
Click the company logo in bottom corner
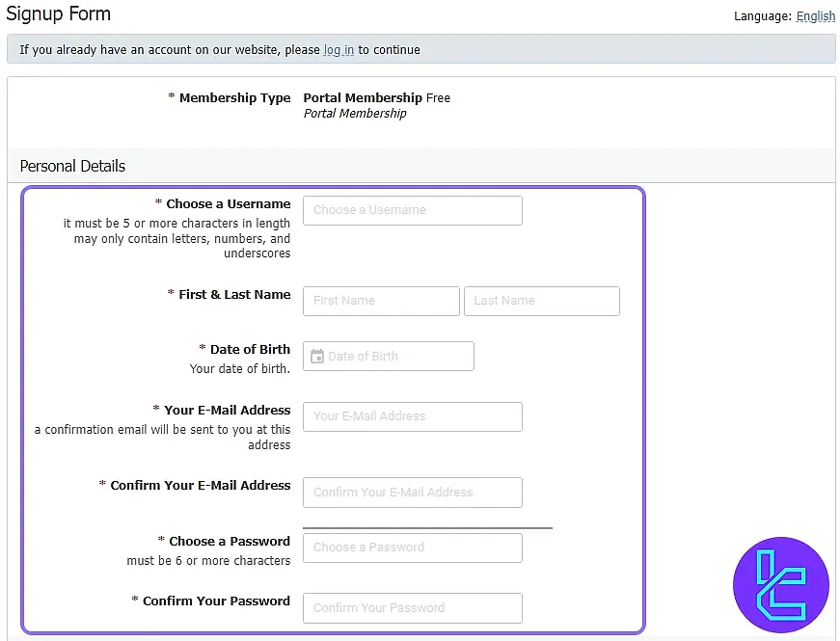[780, 584]
